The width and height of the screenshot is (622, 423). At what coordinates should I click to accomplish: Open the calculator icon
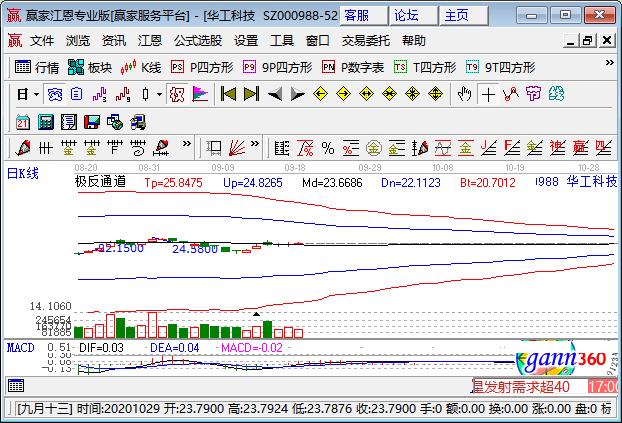(46, 122)
